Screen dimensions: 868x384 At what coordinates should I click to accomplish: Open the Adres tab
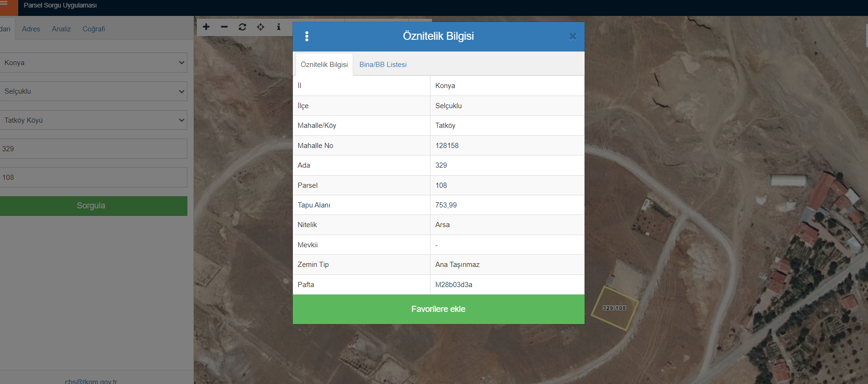[31, 29]
